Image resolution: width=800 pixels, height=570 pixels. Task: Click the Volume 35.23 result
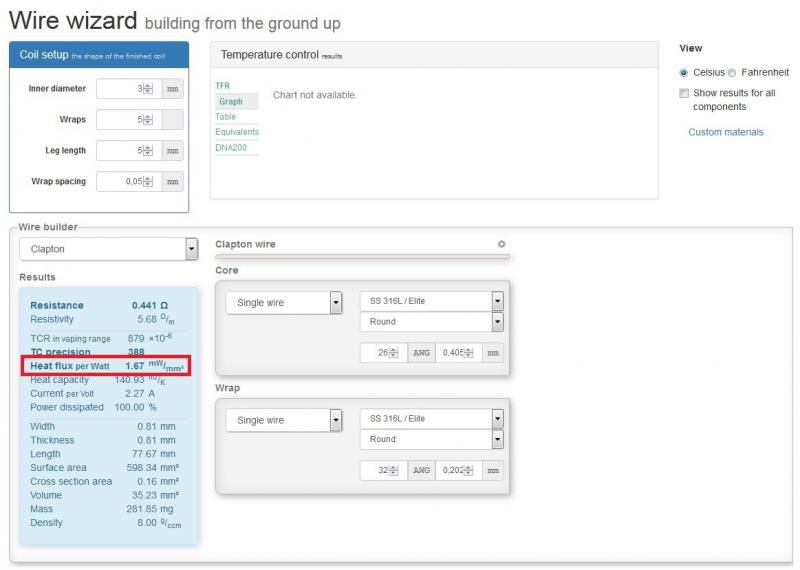click(105, 495)
